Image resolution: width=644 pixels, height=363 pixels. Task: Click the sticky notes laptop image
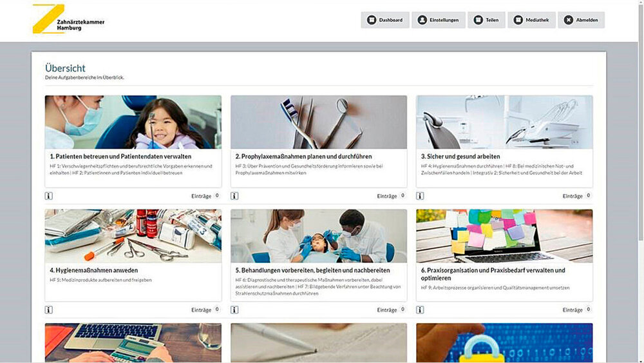pyautogui.click(x=504, y=235)
